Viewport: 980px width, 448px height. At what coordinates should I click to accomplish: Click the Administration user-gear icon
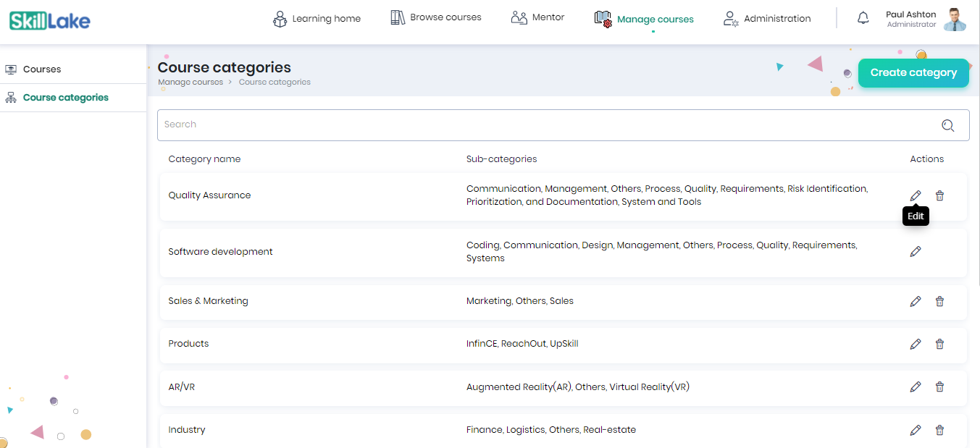[731, 20]
